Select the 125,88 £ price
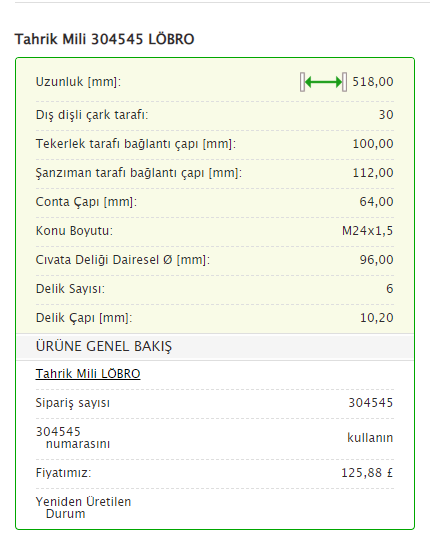The width and height of the screenshot is (430, 540). pyautogui.click(x=367, y=472)
